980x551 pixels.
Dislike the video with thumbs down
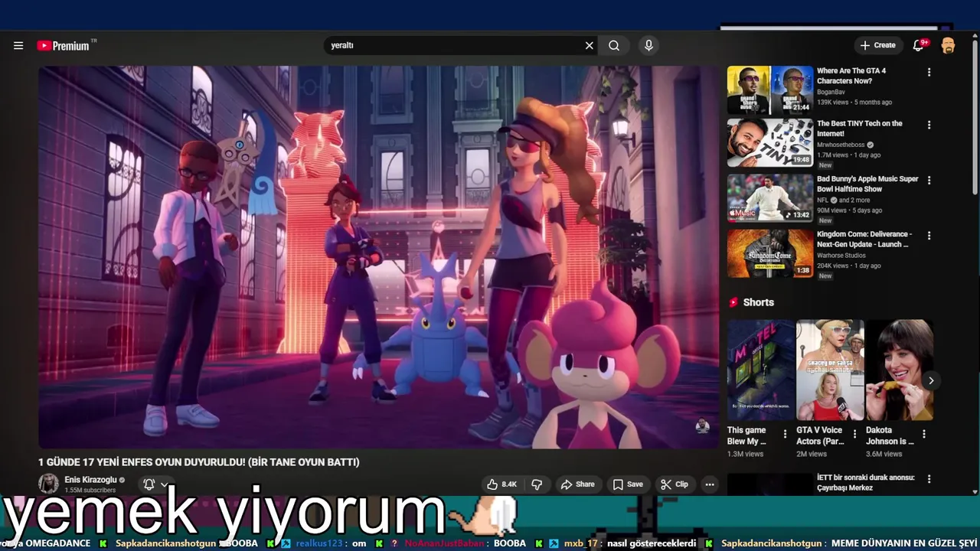537,484
